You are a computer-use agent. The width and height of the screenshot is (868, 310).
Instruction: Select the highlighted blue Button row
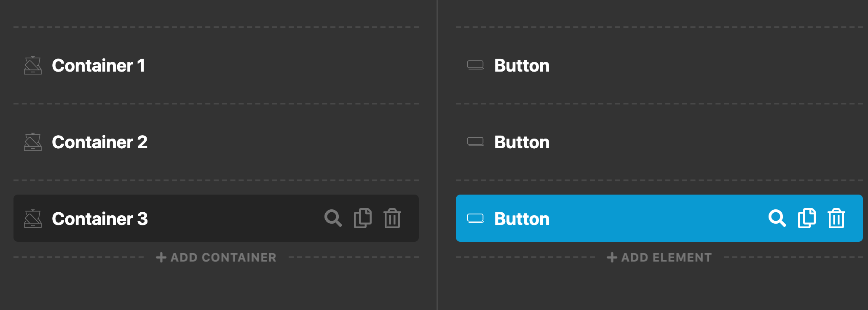click(x=659, y=218)
